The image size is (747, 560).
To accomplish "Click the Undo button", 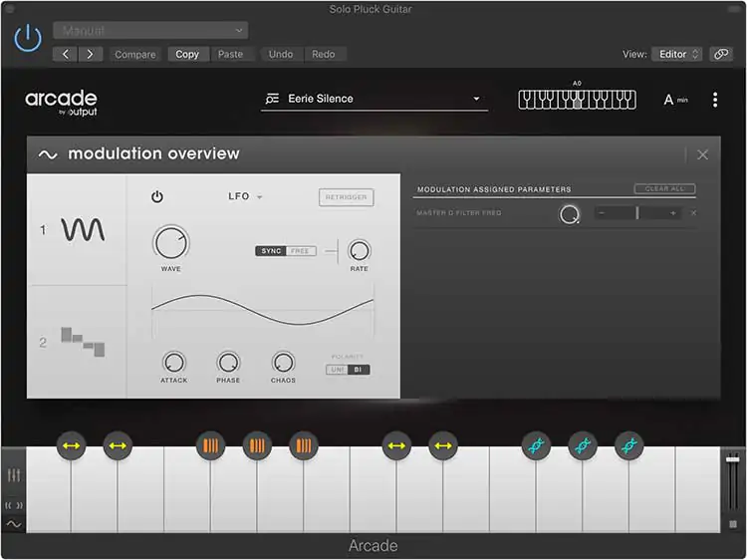I will (281, 55).
